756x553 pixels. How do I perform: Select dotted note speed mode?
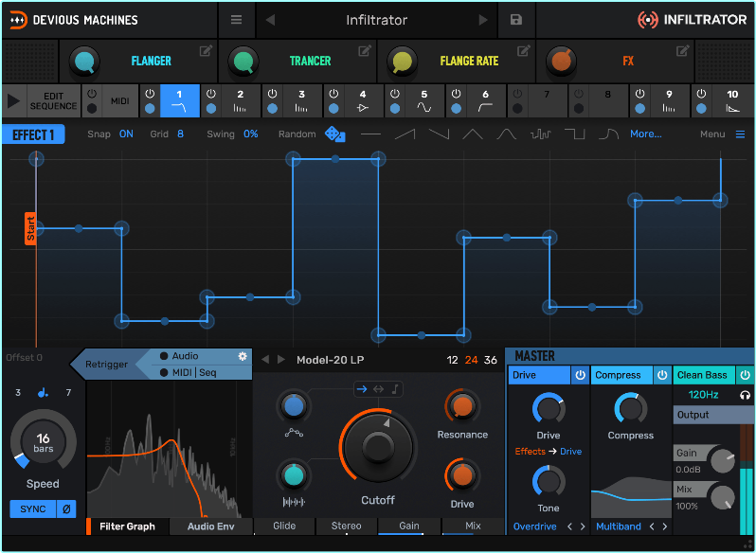pyautogui.click(x=43, y=393)
